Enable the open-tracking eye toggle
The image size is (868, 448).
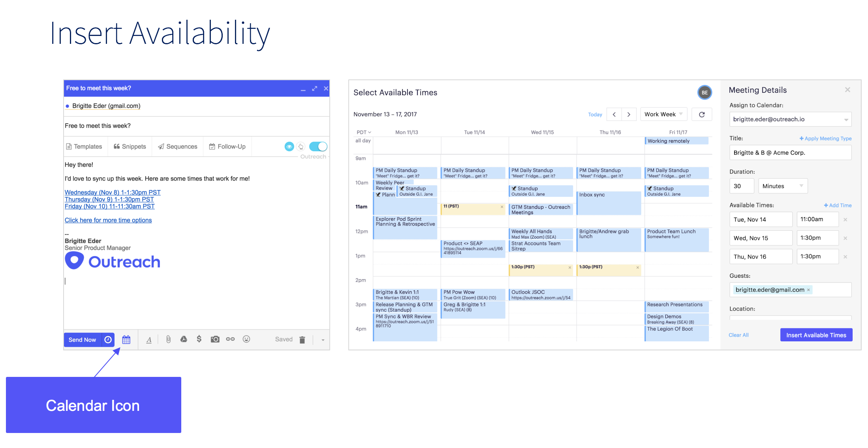click(x=289, y=146)
